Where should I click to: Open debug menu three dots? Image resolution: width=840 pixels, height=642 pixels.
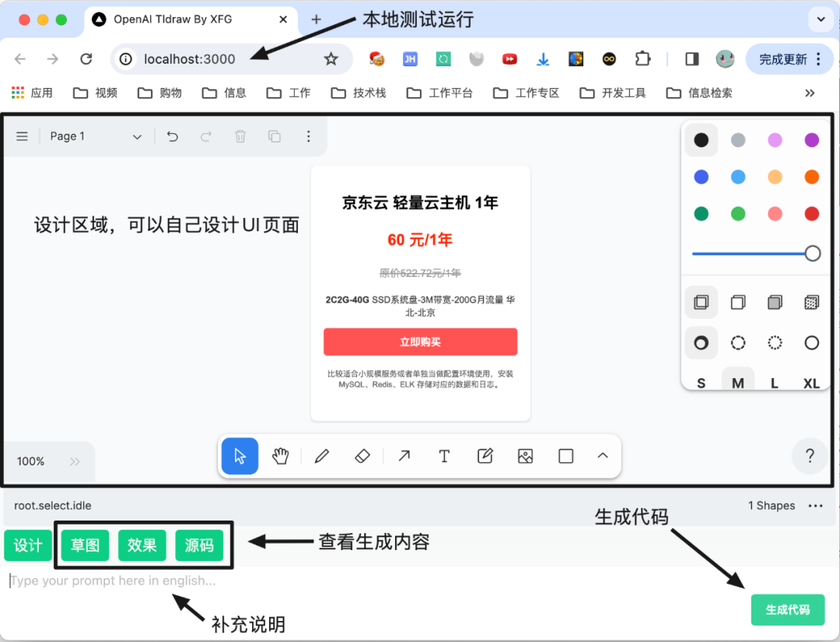[815, 505]
